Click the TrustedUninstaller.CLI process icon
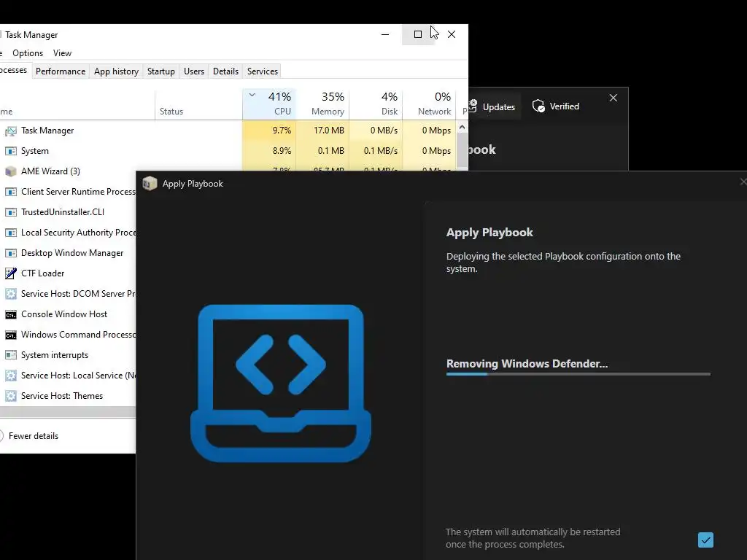Screen dimensions: 747x560 pyautogui.click(x=10, y=212)
